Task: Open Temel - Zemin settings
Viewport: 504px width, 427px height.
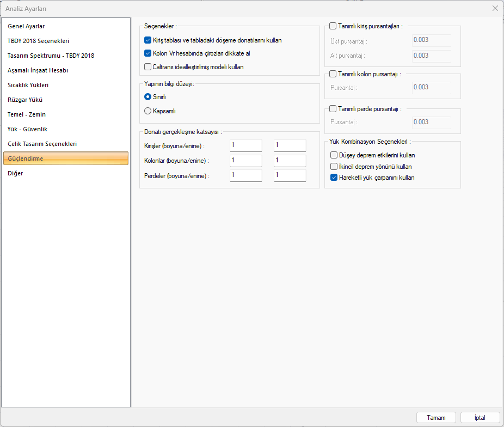Action: coord(65,114)
